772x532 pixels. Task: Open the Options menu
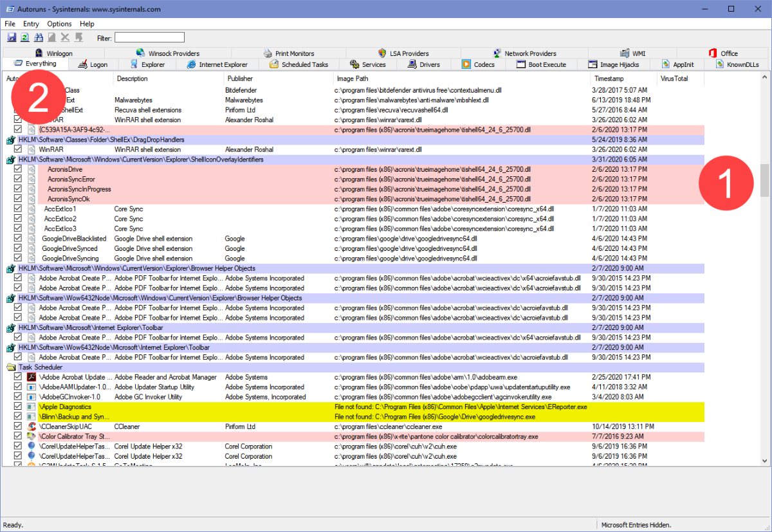(59, 24)
